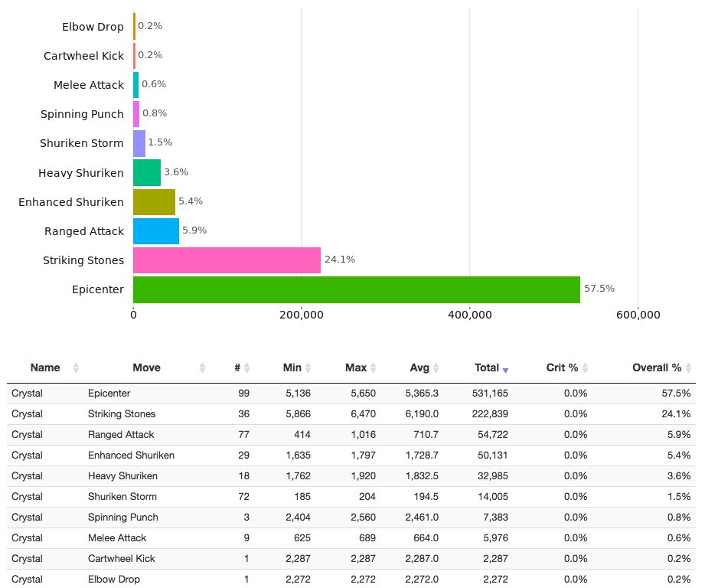705x588 pixels.
Task: Click the sort arrows beside the # header
Action: [x=247, y=367]
